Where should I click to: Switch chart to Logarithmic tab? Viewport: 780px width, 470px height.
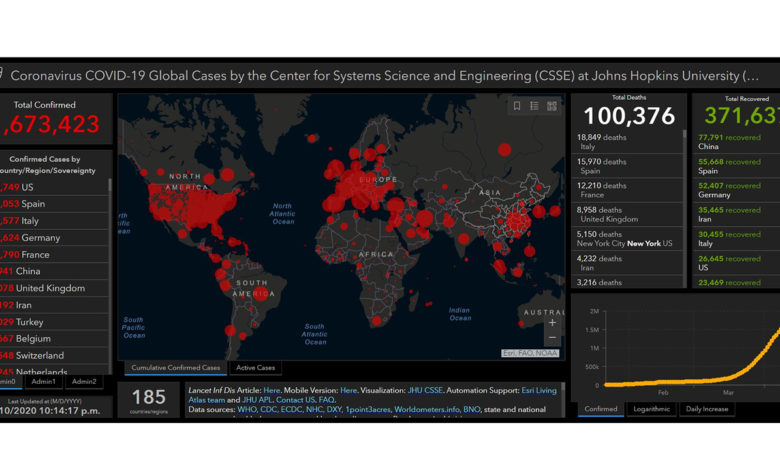coord(652,408)
